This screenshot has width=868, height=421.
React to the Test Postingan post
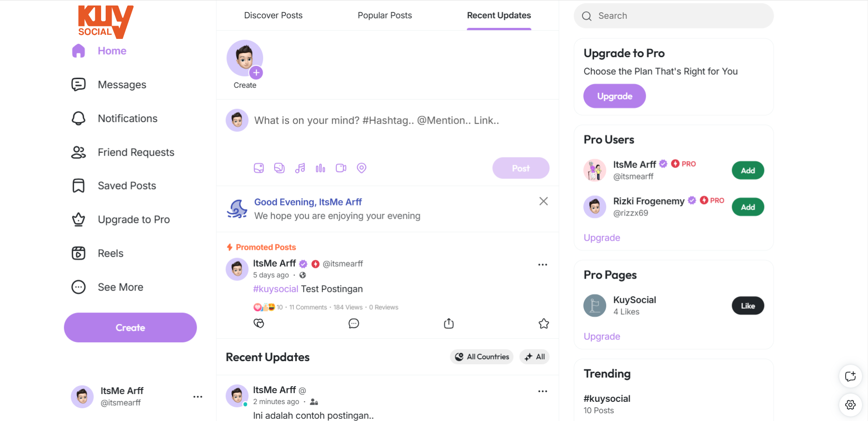(259, 324)
